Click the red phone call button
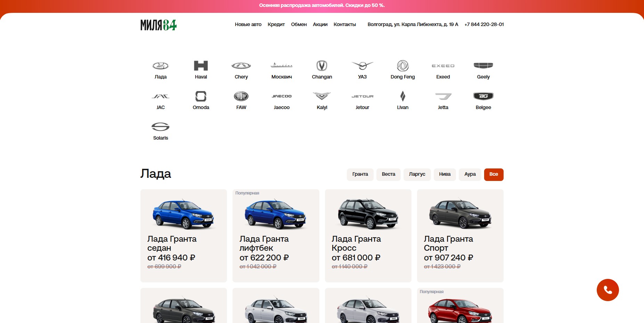This screenshot has width=644, height=323. 608,290
